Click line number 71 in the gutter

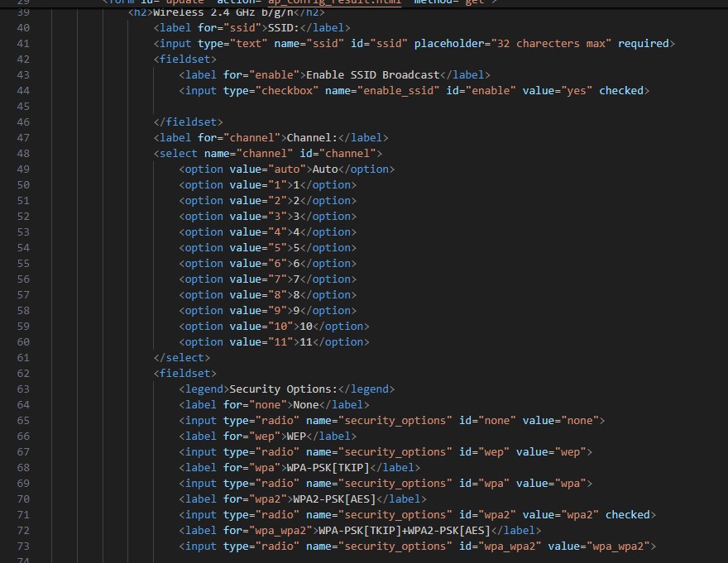tap(23, 515)
